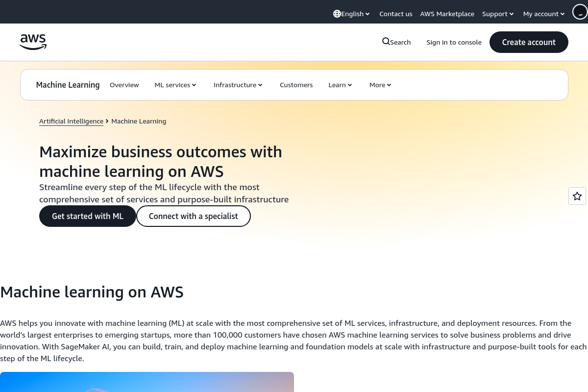Click the globe language icon

[337, 14]
